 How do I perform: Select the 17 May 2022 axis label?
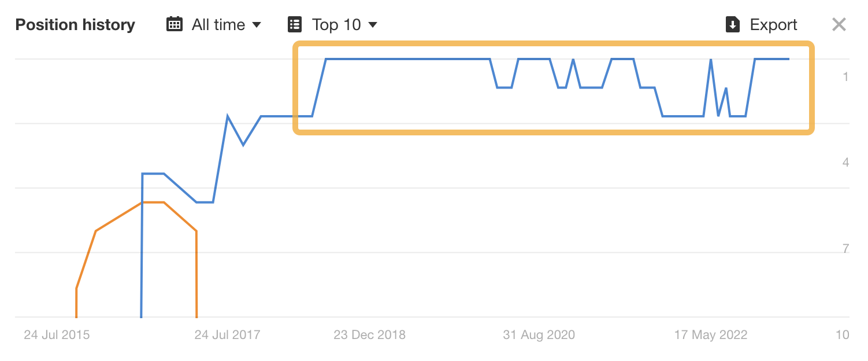tap(710, 334)
